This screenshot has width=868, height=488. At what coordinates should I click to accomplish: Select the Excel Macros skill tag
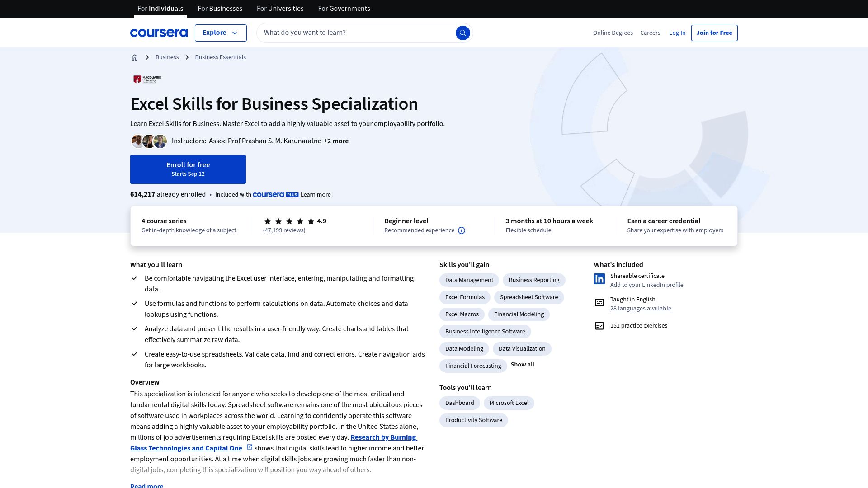pos(462,314)
